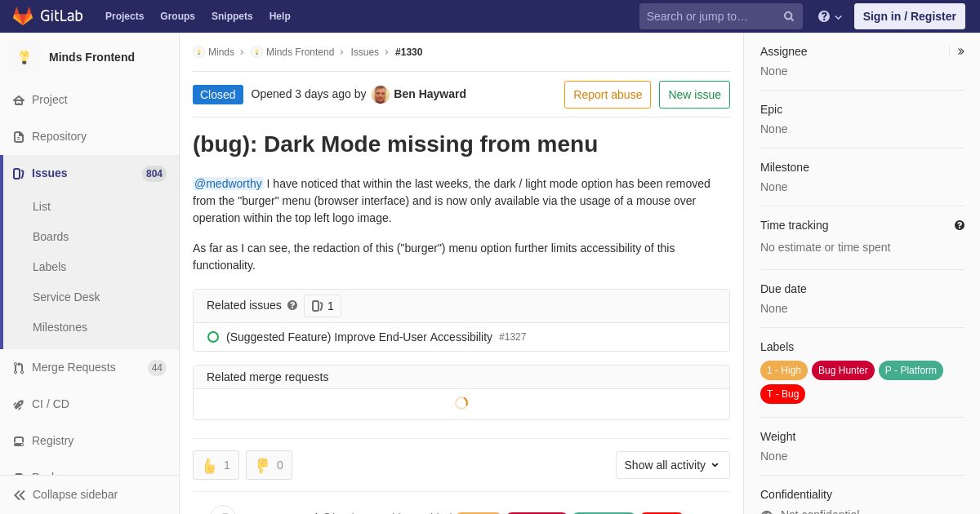Viewport: 980px width, 514px height.
Task: Click the search magnifier icon
Action: coord(789,16)
